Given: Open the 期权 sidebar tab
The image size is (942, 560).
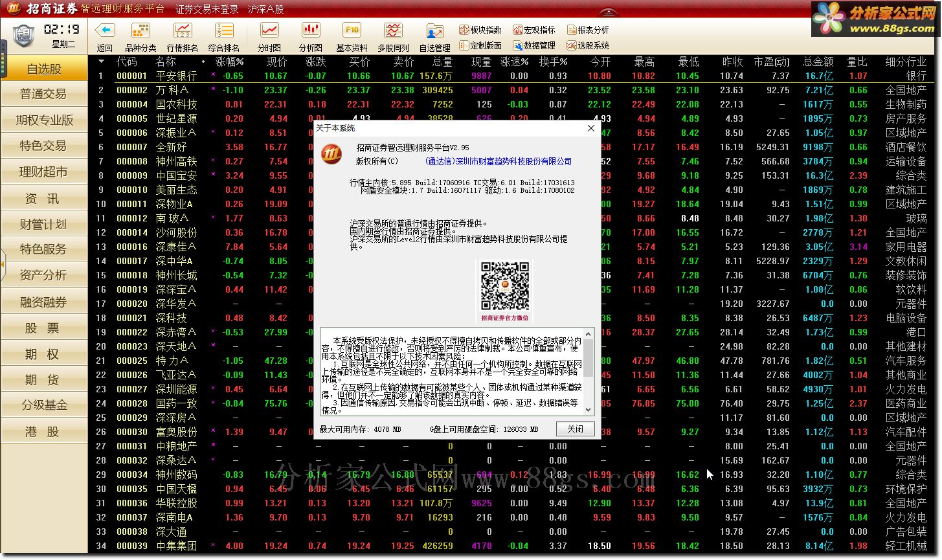Looking at the screenshot, I should pyautogui.click(x=44, y=353).
